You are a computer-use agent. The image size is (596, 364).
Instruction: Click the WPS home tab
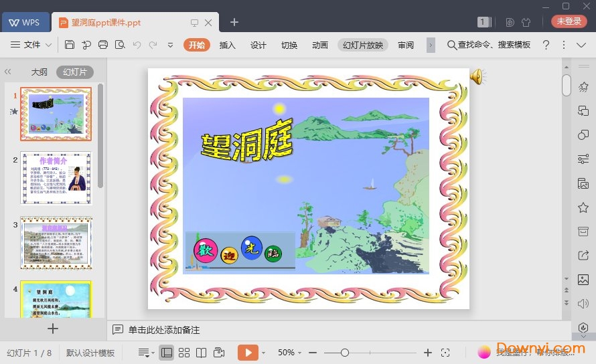tap(26, 23)
